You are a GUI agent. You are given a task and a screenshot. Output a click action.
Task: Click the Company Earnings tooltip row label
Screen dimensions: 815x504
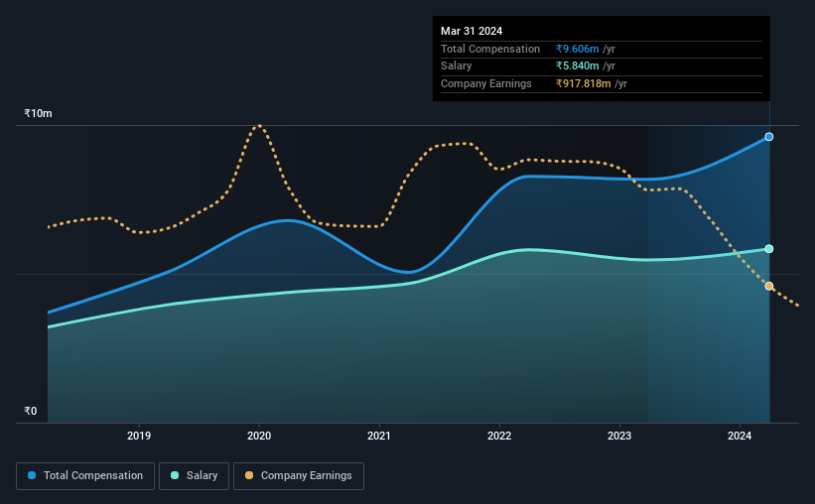[x=486, y=83]
